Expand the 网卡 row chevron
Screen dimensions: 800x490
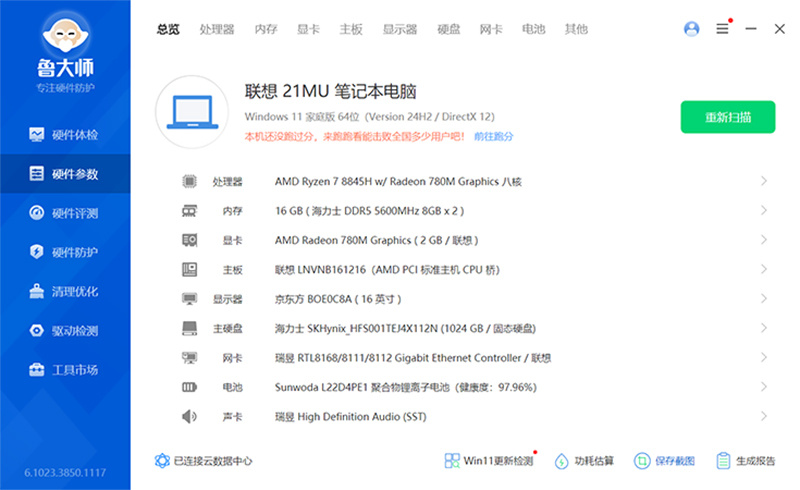click(763, 357)
